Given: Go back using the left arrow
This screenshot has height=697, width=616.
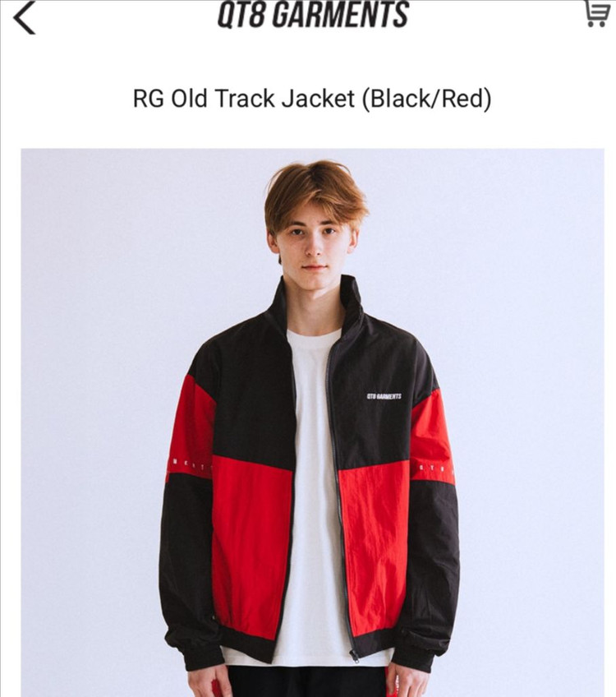Looking at the screenshot, I should click(24, 18).
